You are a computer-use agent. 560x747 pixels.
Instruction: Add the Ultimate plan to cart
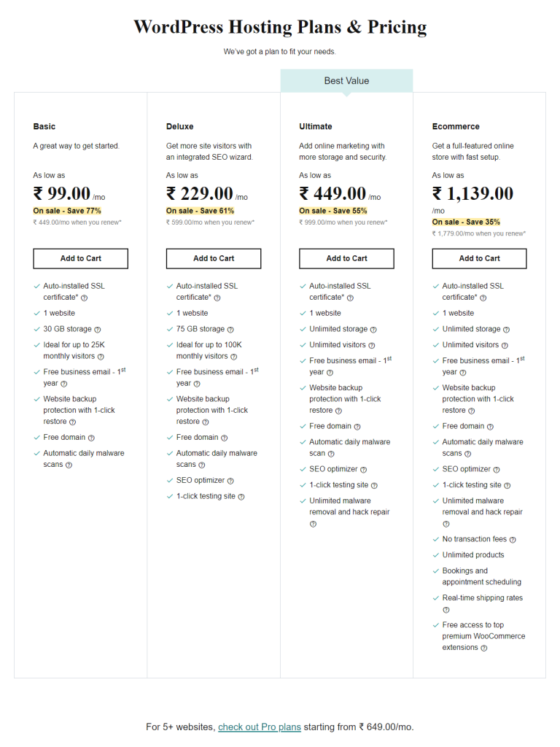[346, 258]
